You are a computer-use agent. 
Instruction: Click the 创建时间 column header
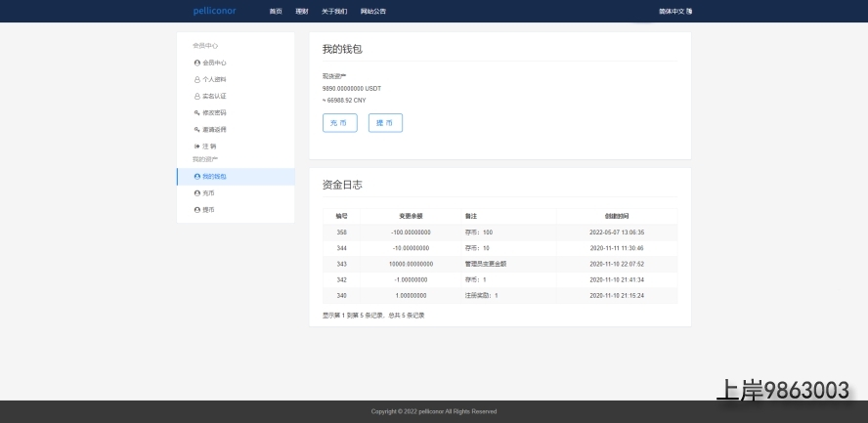point(617,216)
